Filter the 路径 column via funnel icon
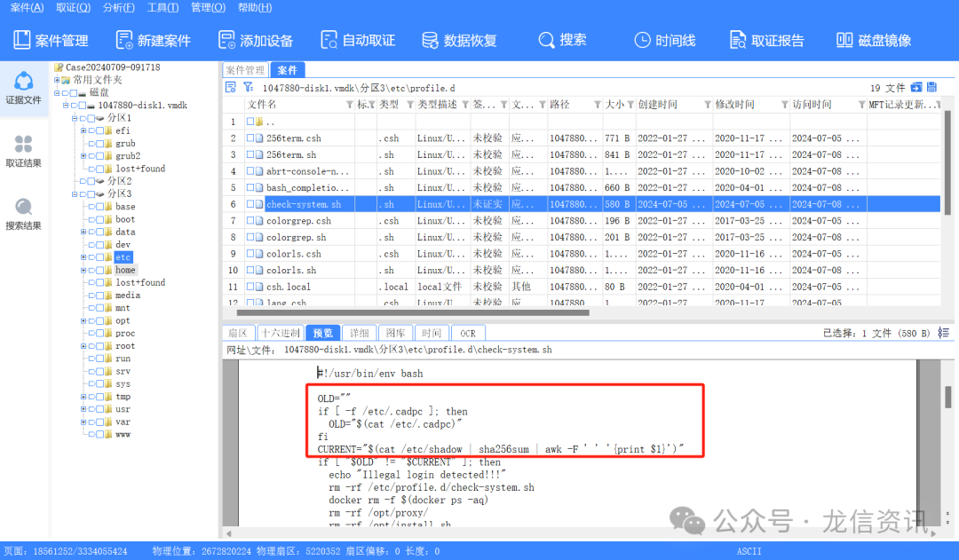This screenshot has height=560, width=959. [597, 105]
